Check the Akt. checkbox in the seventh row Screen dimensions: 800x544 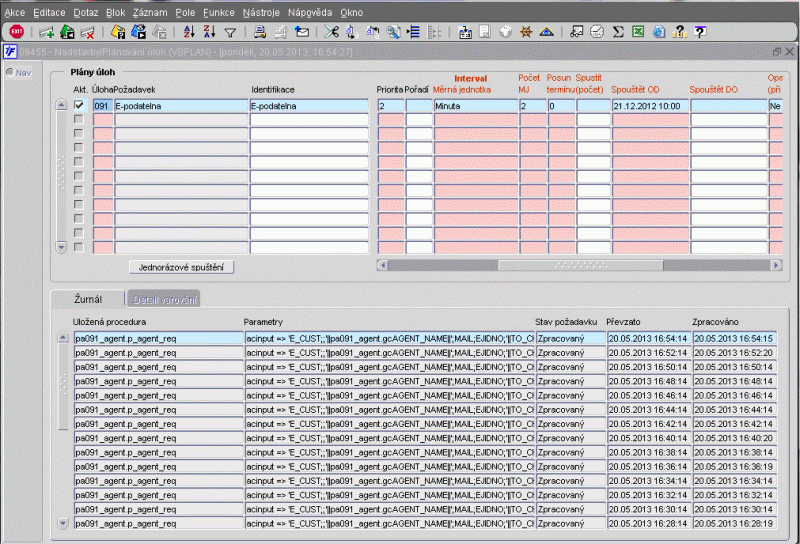[x=79, y=190]
